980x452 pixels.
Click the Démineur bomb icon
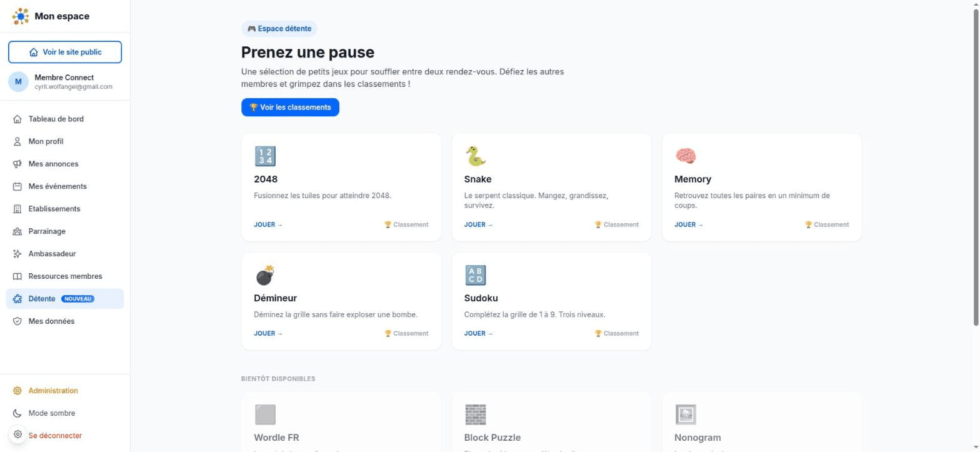click(x=265, y=275)
